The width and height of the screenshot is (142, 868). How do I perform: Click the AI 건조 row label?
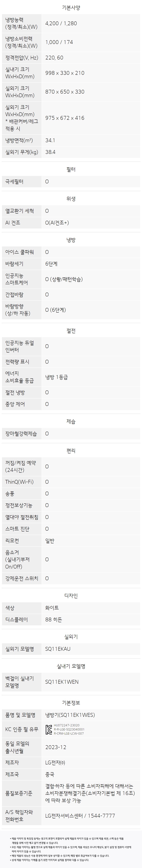coord(13,223)
